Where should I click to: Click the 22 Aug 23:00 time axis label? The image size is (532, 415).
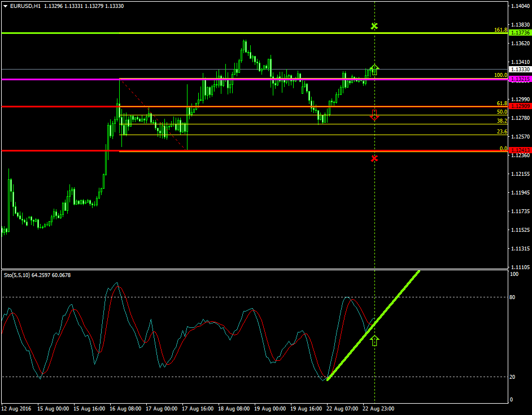[x=378, y=408]
